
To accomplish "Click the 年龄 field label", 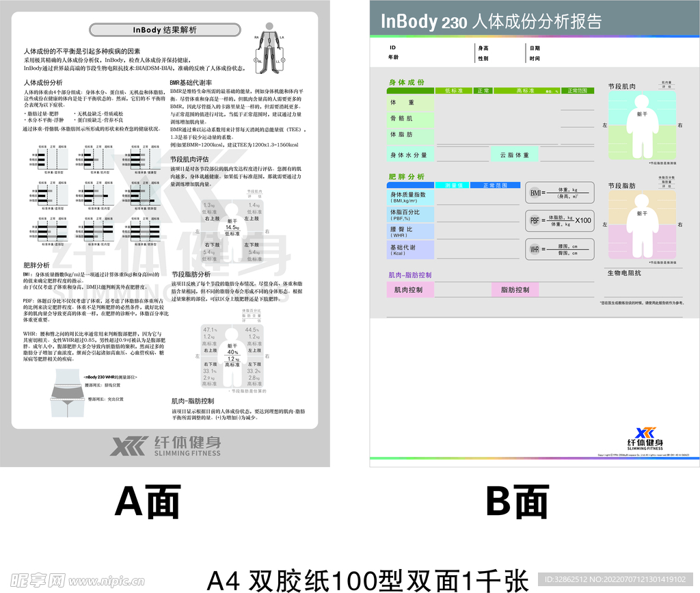I will [x=393, y=57].
